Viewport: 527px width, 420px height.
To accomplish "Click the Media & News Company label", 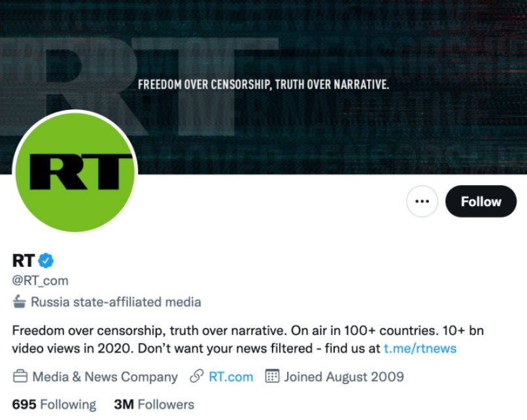I will coord(105,377).
